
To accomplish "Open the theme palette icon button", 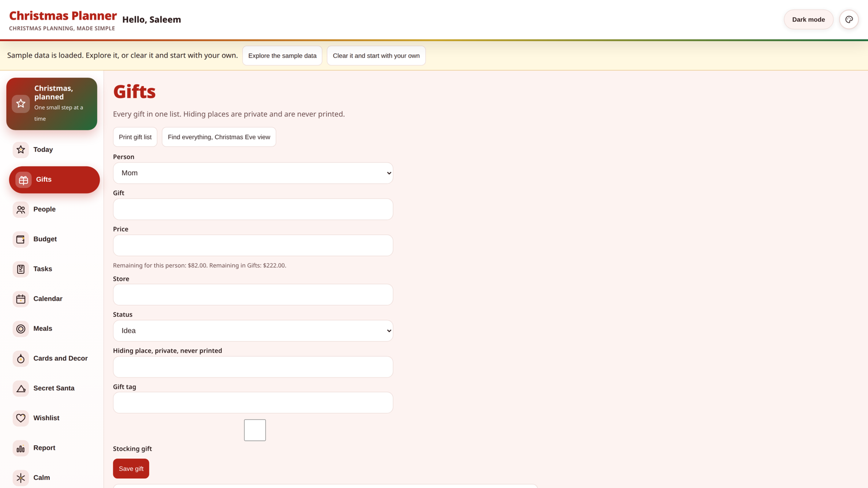I will 849,20.
